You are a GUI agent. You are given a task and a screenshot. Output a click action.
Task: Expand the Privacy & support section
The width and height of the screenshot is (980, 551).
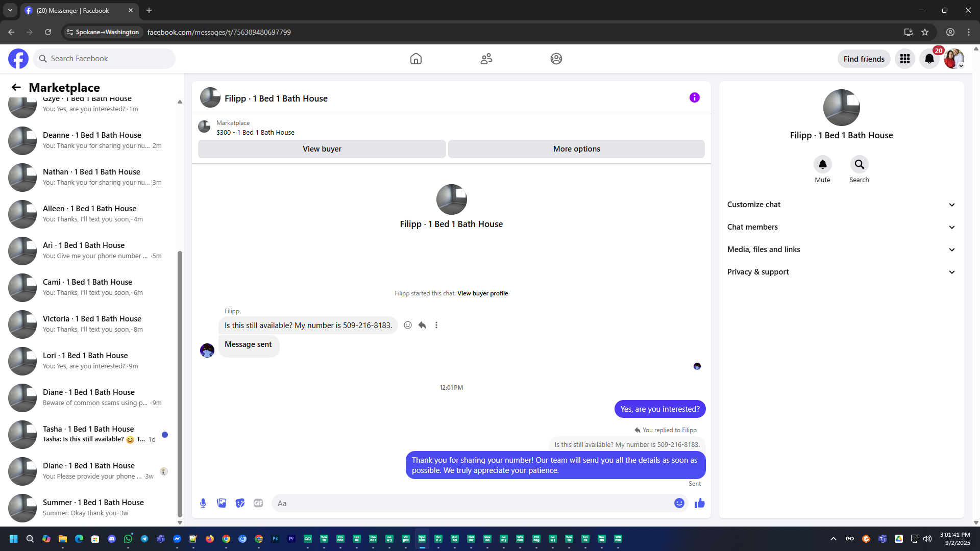[841, 272]
